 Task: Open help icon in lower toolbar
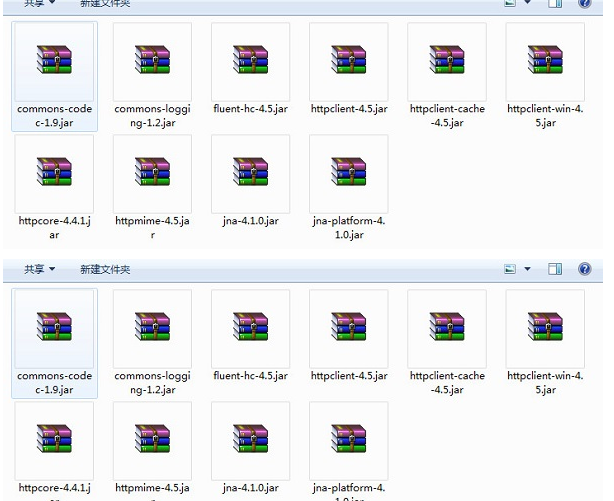click(585, 269)
